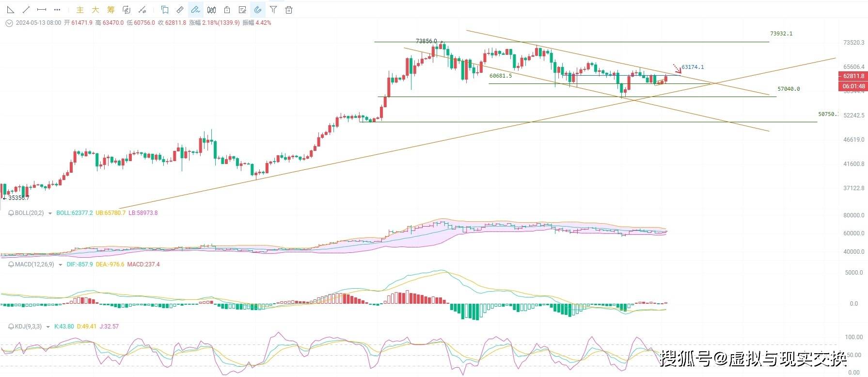Toggle the magnet snap mode
The height and width of the screenshot is (377, 868).
(258, 10)
